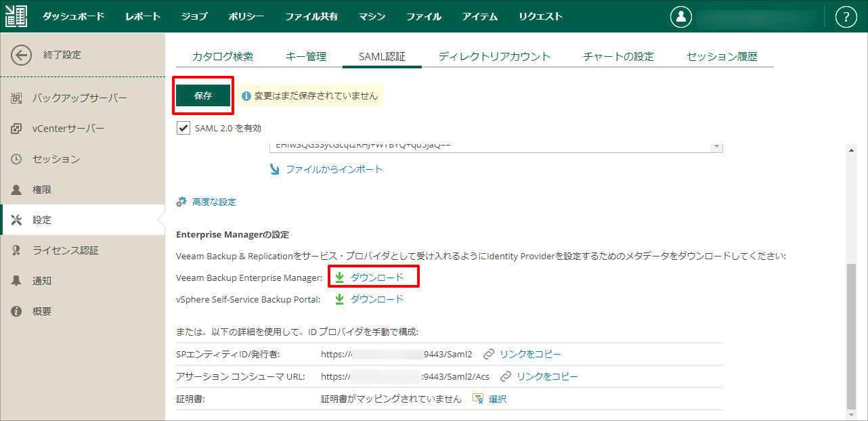Click the ファイルからインポート arrow icon

(274, 169)
